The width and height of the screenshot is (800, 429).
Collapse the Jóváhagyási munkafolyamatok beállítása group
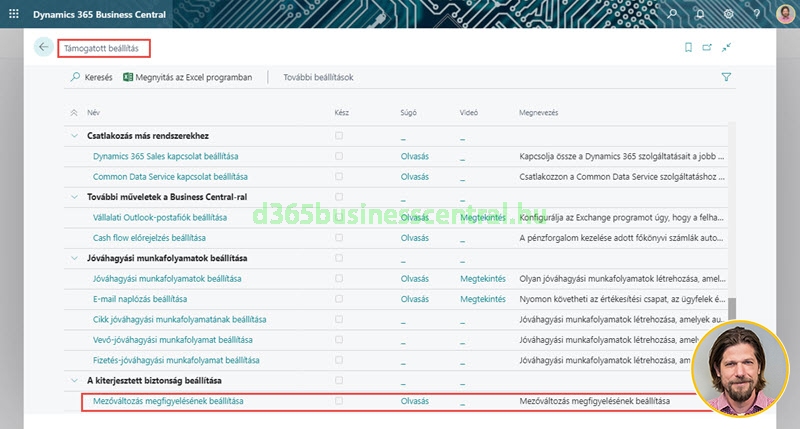pyautogui.click(x=74, y=258)
